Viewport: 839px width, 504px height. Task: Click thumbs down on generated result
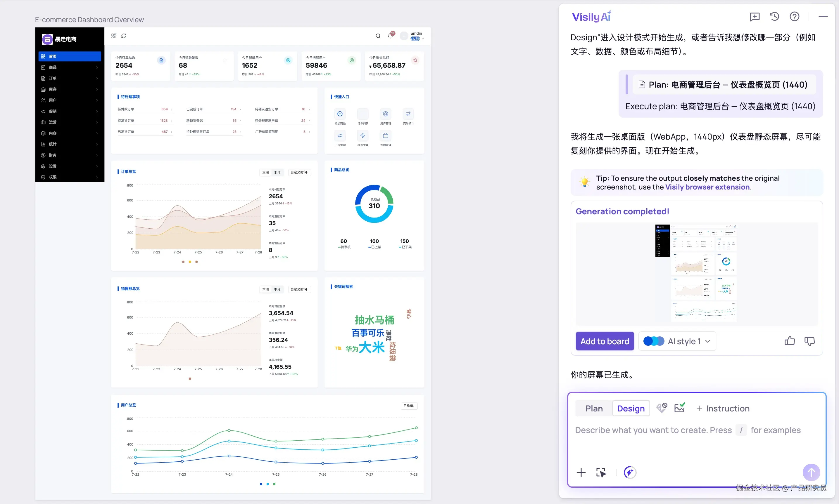click(809, 341)
